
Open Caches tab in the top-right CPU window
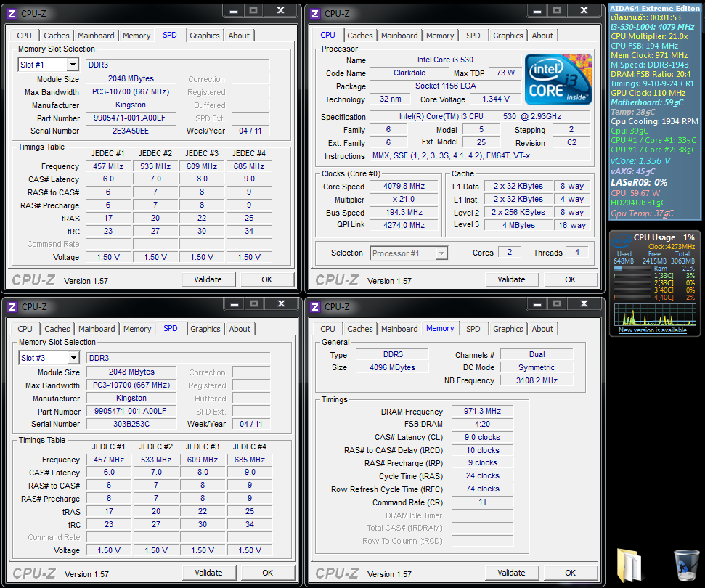(359, 36)
